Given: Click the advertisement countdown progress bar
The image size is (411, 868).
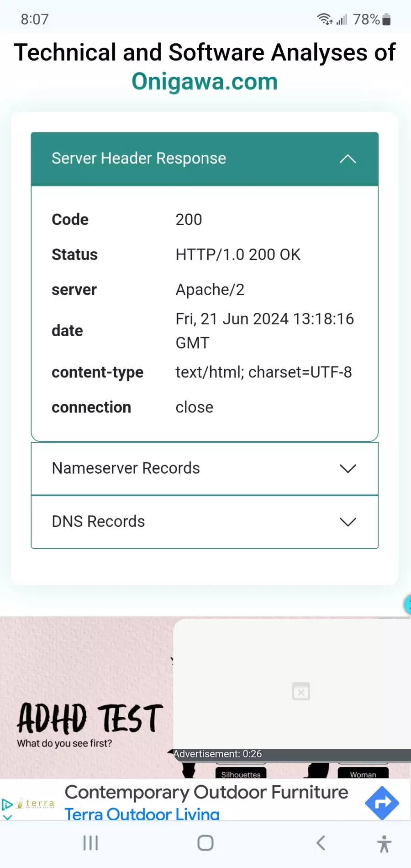Looking at the screenshot, I should (292, 755).
